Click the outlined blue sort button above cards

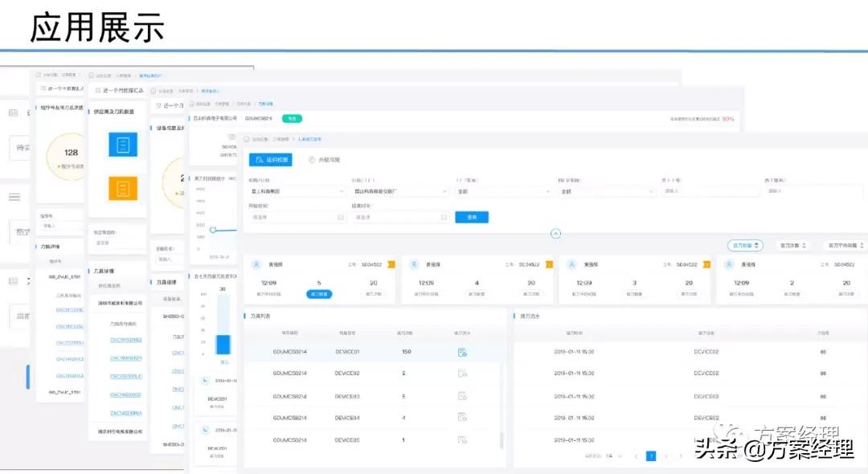(x=743, y=245)
